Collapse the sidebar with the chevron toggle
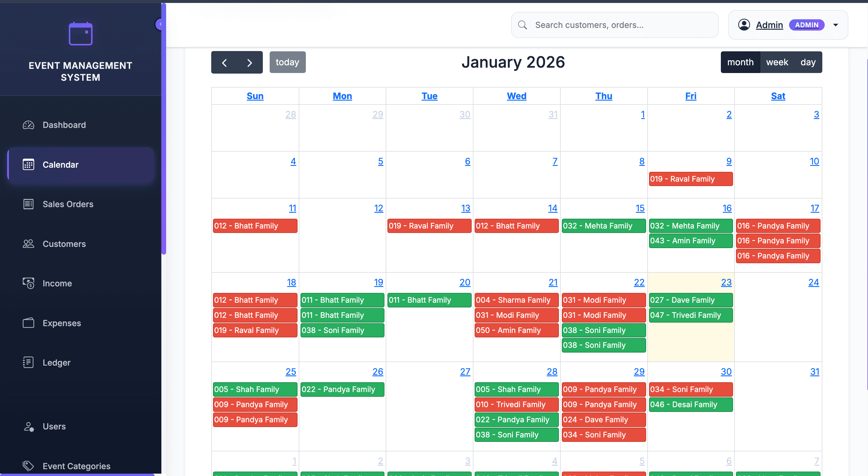 point(160,24)
